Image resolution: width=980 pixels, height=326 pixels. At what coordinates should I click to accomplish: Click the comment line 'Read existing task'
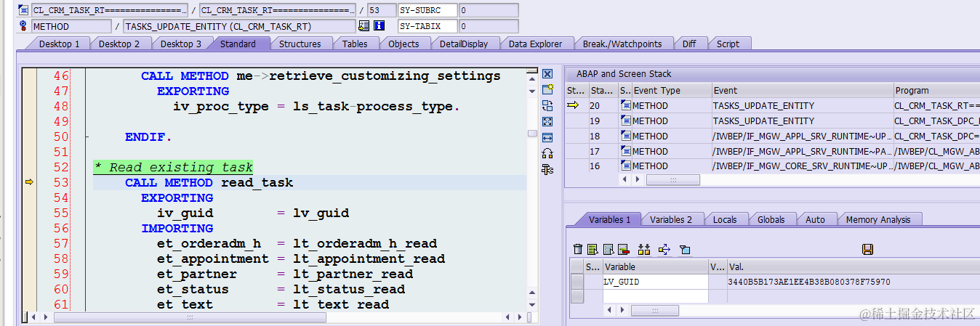(x=173, y=167)
